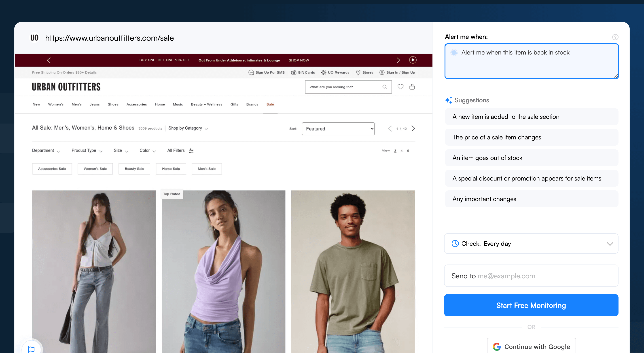This screenshot has height=353, width=644.
Task: Open shopping bag icon
Action: (412, 87)
